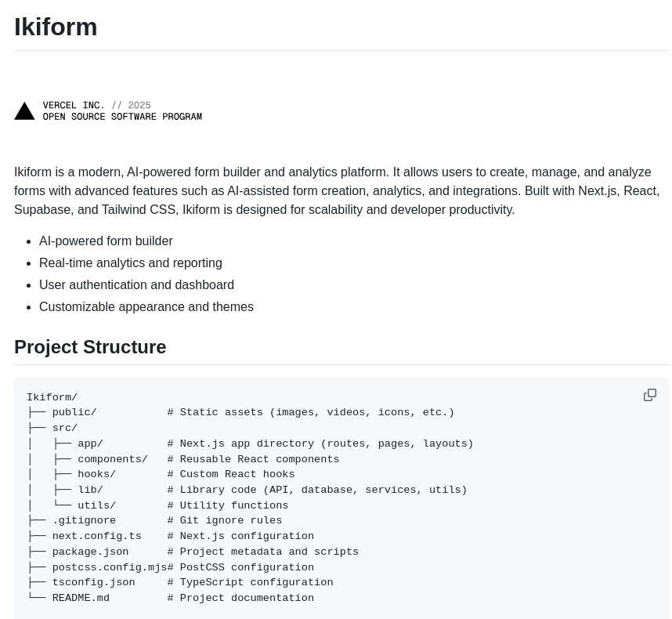Click the 'Ikiform/' root folder line

[52, 397]
